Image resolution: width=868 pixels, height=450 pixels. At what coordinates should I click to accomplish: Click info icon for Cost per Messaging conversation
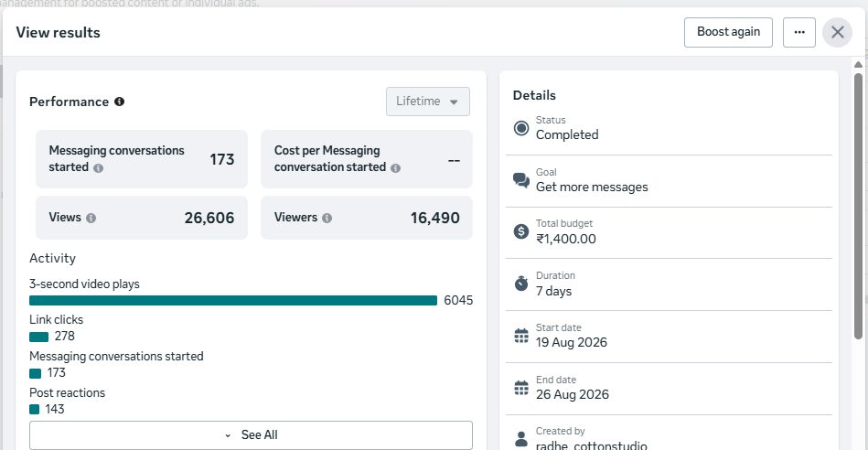coord(395,168)
